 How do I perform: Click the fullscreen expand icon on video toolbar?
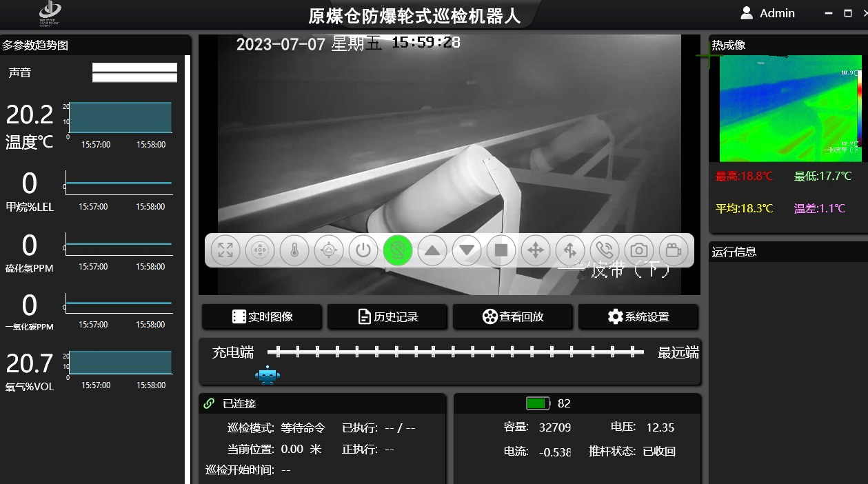pos(225,250)
